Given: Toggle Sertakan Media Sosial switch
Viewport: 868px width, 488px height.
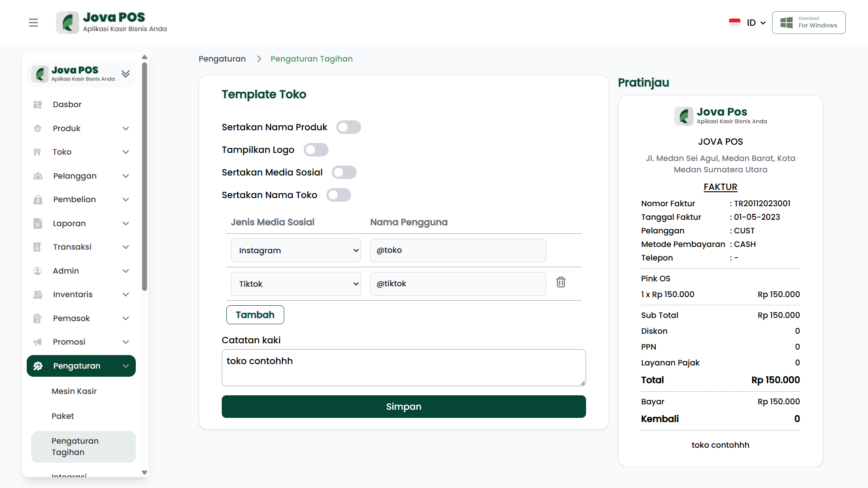Looking at the screenshot, I should pyautogui.click(x=344, y=172).
